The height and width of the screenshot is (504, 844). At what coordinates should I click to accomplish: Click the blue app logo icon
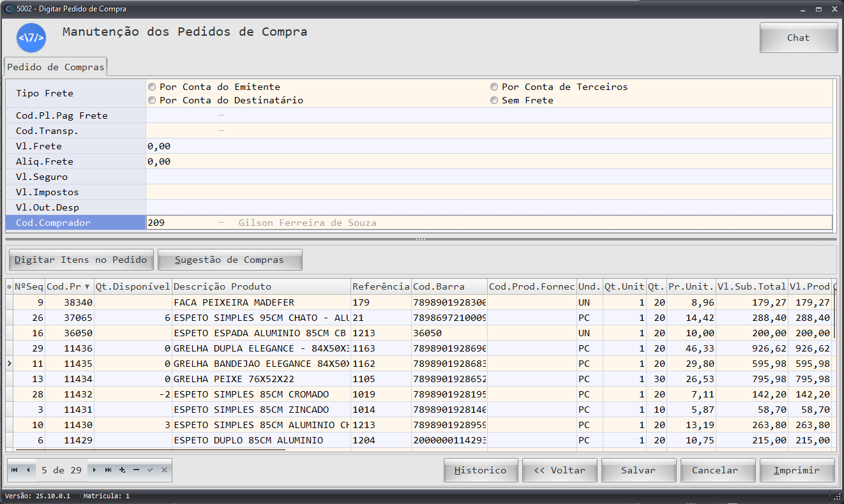click(31, 38)
